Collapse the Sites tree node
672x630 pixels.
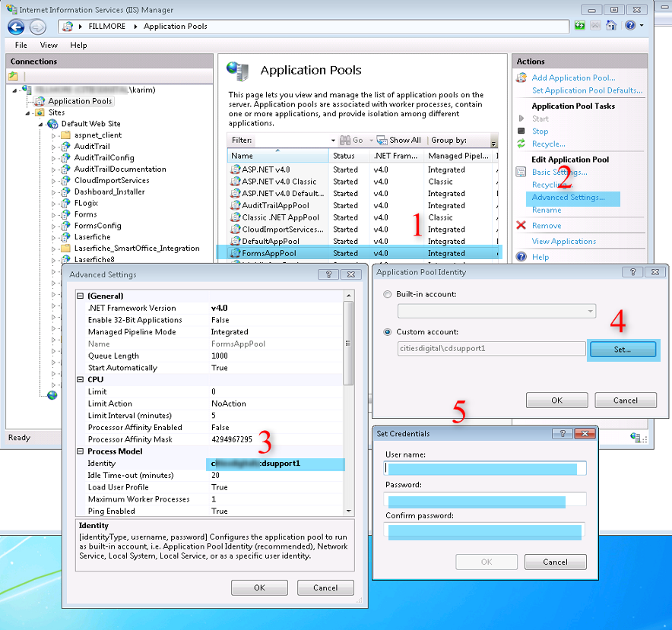pos(28,113)
